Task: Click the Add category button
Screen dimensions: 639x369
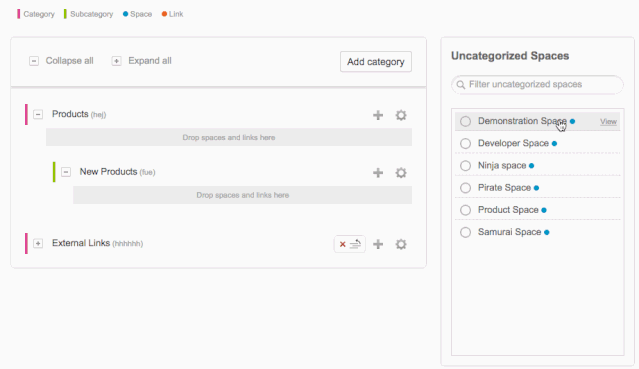Action: point(376,62)
